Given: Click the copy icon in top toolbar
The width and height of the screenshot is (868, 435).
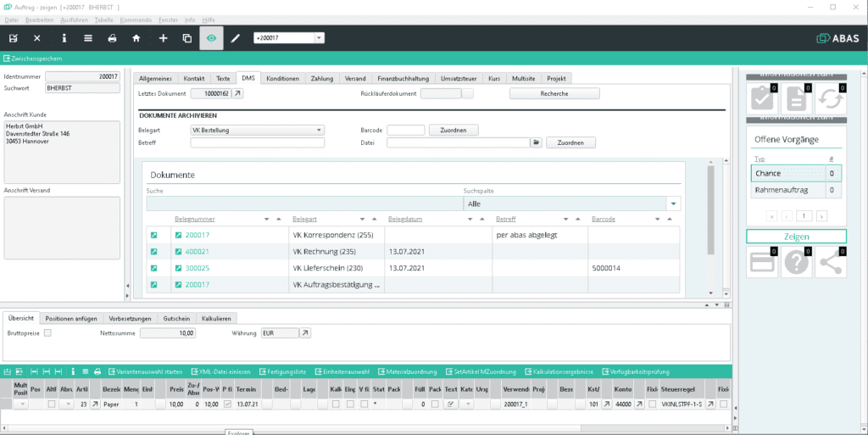Looking at the screenshot, I should (x=187, y=38).
